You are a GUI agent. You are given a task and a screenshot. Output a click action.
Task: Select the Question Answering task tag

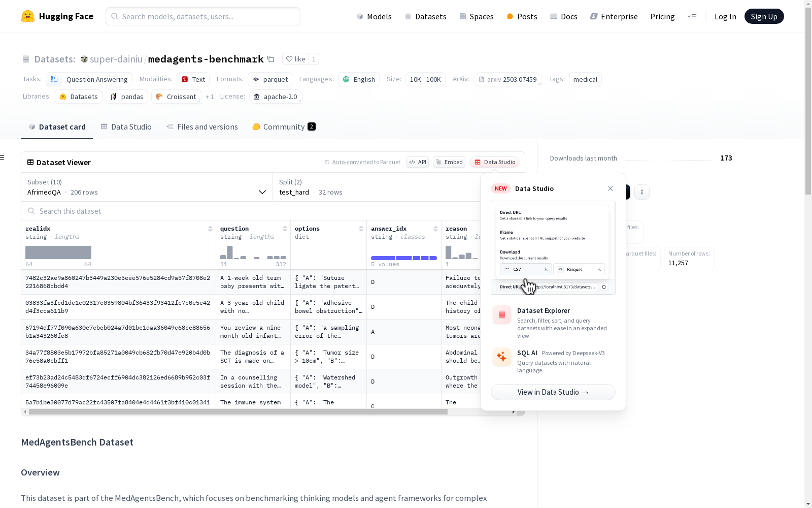click(x=89, y=79)
